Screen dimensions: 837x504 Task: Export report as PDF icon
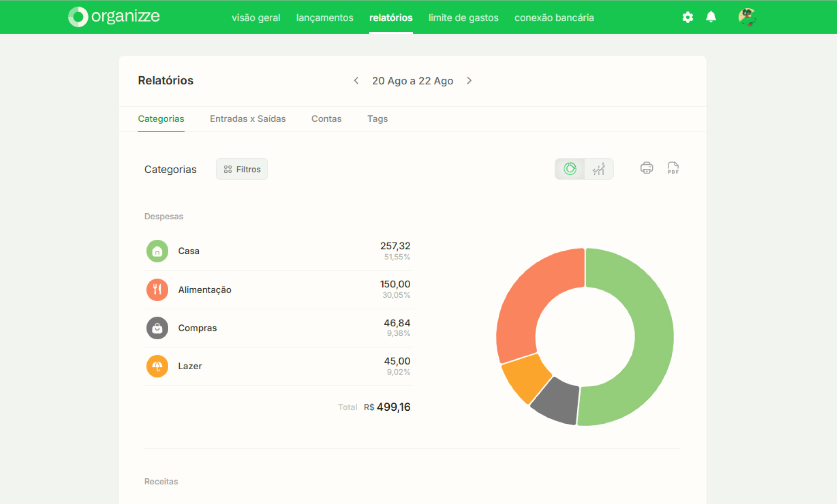[x=673, y=168]
